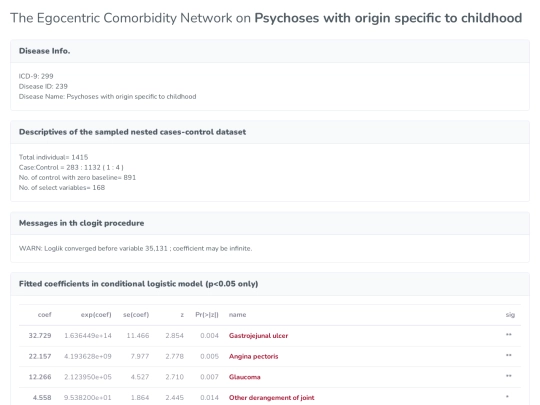The width and height of the screenshot is (540, 405).
Task: Select the coef value 4.558
Action: click(x=42, y=398)
